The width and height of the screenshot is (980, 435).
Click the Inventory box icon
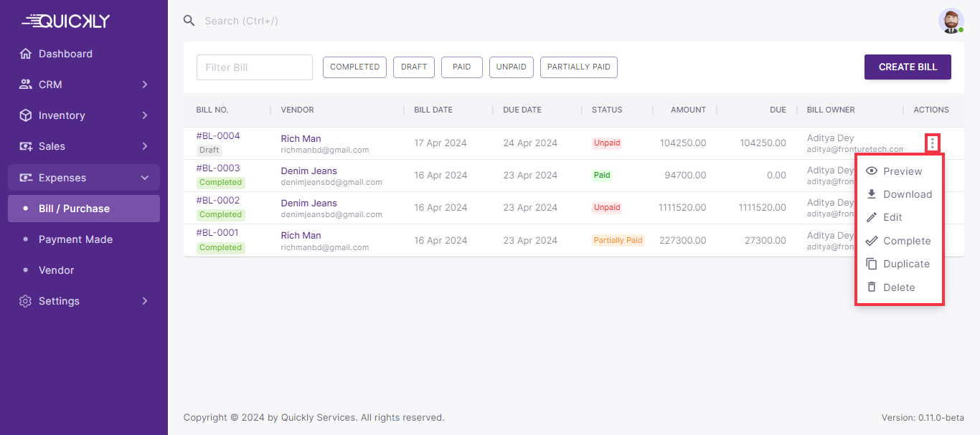tap(26, 115)
